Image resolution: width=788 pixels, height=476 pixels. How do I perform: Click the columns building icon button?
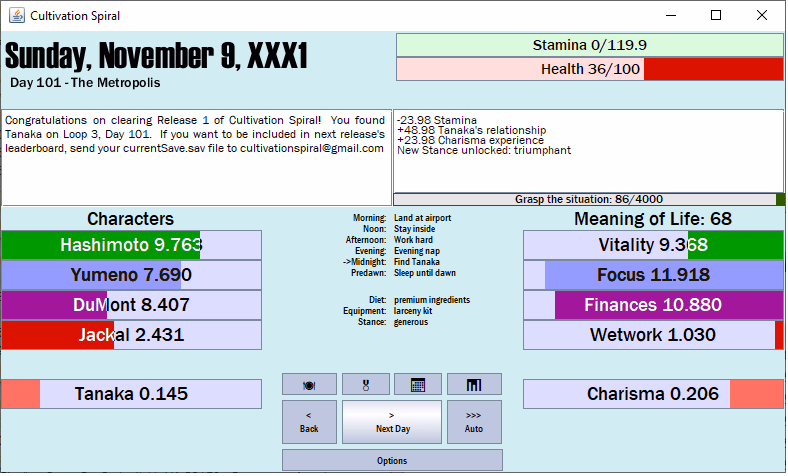tap(474, 384)
